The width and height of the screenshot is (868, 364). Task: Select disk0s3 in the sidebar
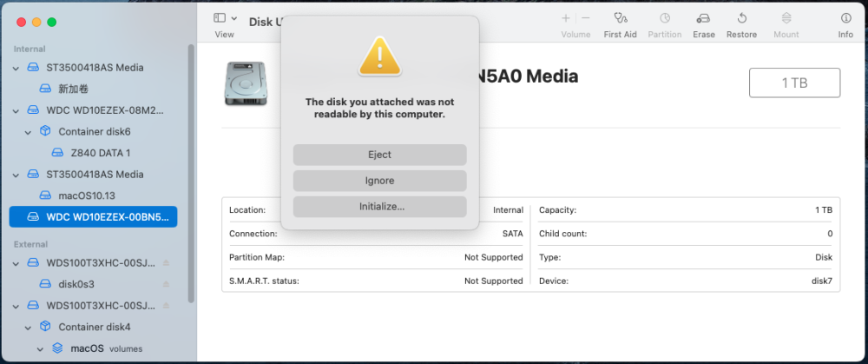point(93,284)
